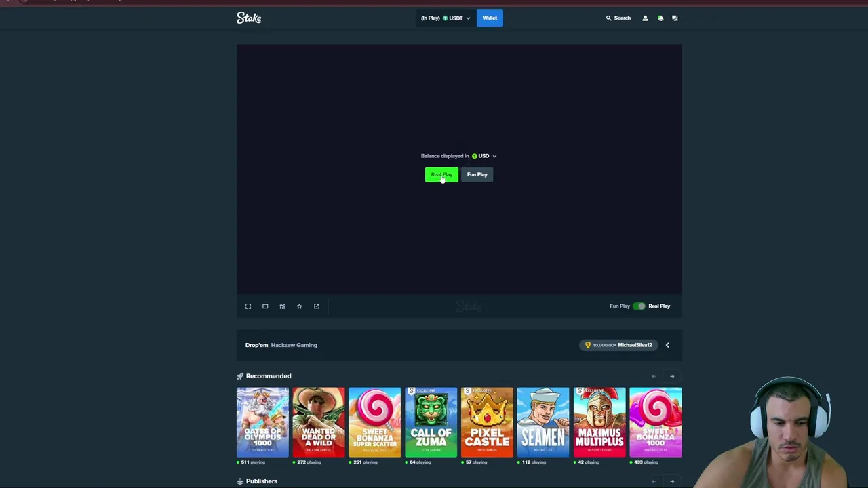The height and width of the screenshot is (488, 868).
Task: Enter fullscreen mode for the game
Action: 248,306
